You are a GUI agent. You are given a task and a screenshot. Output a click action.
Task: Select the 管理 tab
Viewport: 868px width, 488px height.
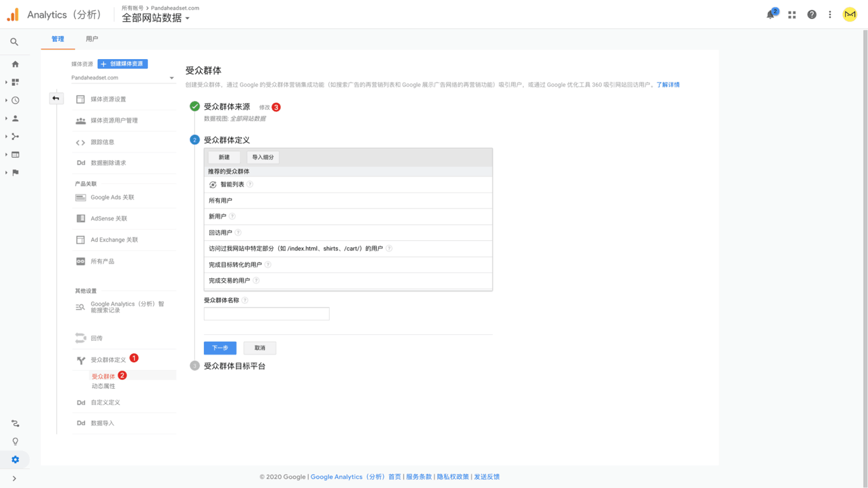[58, 39]
